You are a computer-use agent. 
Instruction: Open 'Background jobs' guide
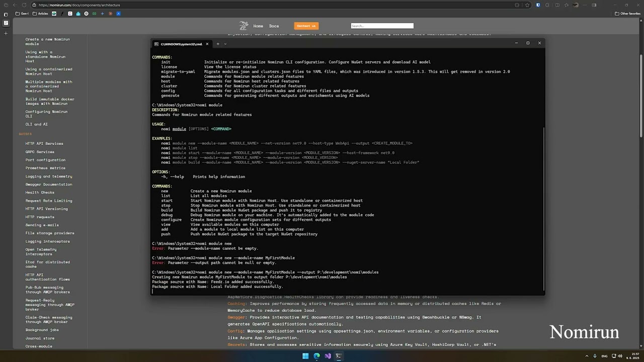tap(42, 330)
